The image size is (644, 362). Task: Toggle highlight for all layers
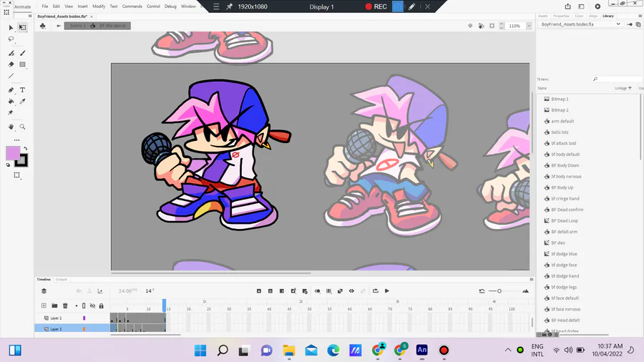click(x=77, y=305)
